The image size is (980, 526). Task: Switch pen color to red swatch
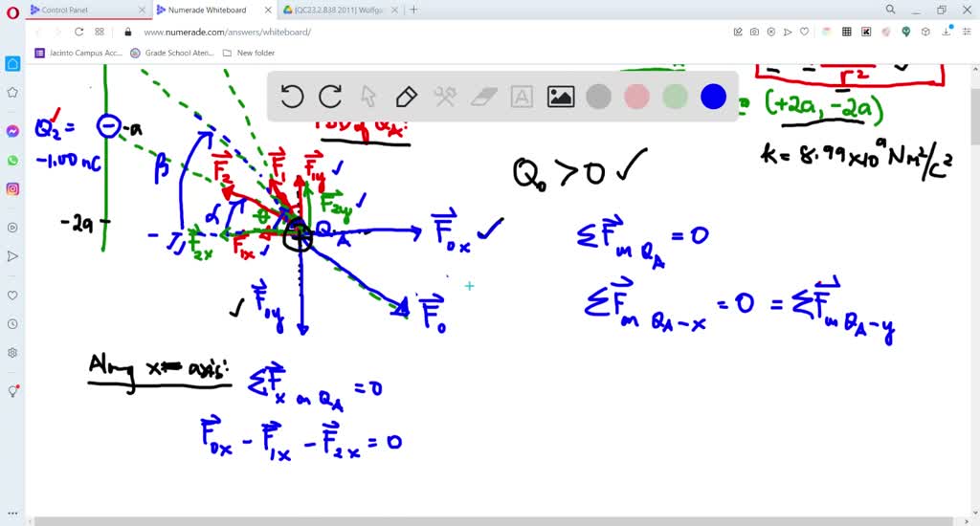click(636, 97)
